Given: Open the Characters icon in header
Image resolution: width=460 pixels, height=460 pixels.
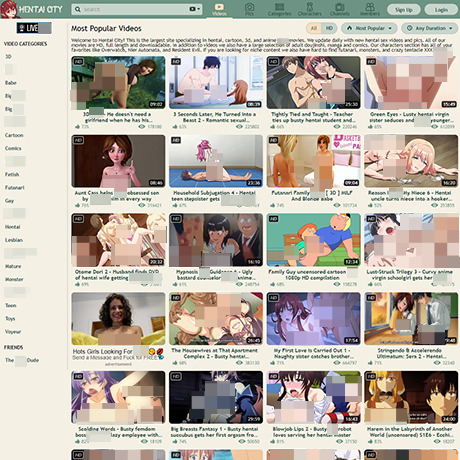Looking at the screenshot, I should (310, 7).
